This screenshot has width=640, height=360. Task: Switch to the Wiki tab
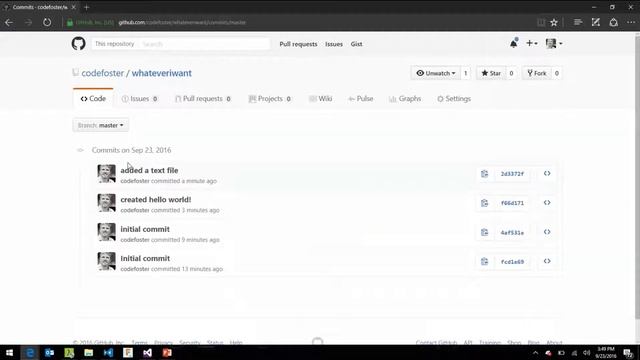(321, 99)
